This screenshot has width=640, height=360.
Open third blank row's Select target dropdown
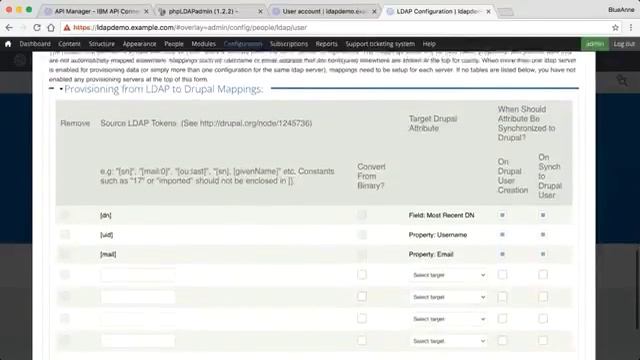click(448, 319)
